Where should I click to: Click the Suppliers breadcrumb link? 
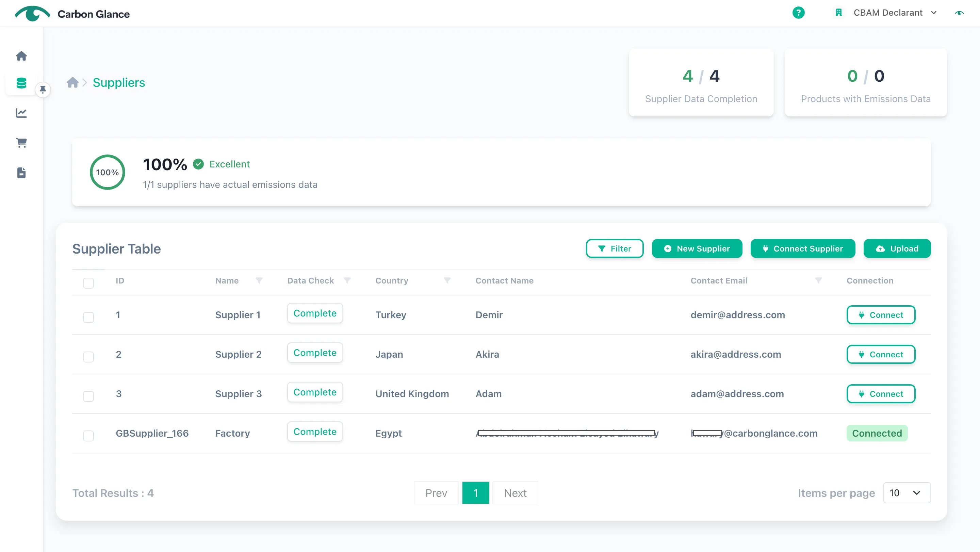coord(119,83)
